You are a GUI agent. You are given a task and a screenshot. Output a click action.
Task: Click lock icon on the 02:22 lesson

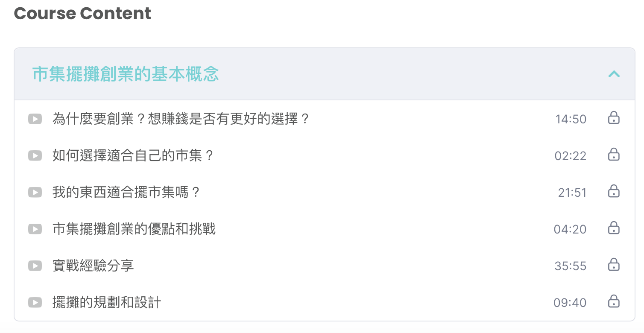click(x=614, y=155)
